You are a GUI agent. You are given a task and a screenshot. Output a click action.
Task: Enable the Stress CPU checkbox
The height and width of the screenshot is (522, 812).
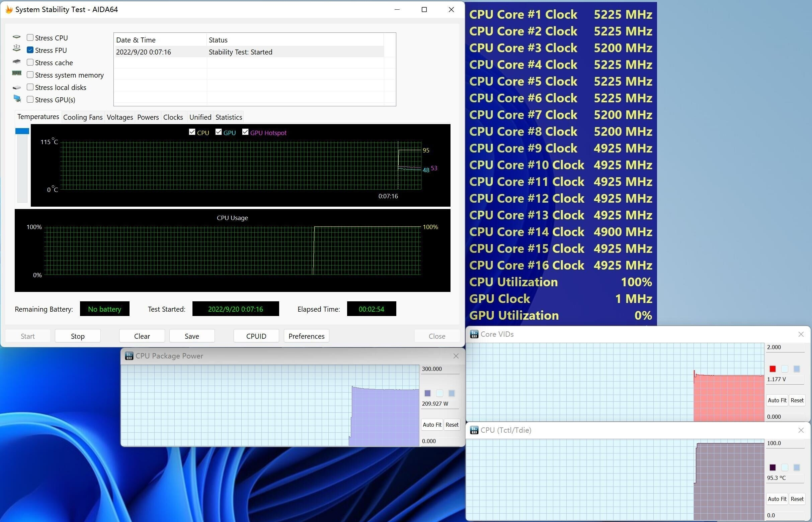(x=30, y=38)
